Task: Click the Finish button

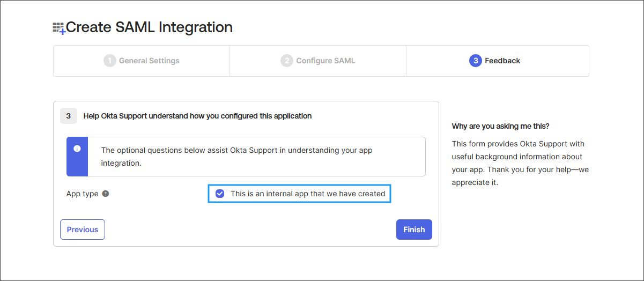Action: [414, 230]
